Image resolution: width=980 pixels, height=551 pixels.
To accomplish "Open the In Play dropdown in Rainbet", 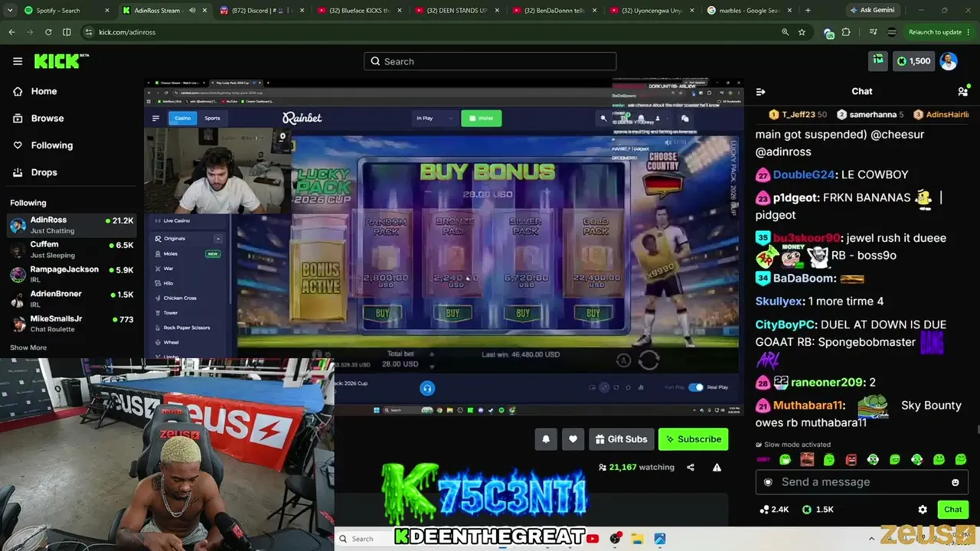I will click(434, 118).
